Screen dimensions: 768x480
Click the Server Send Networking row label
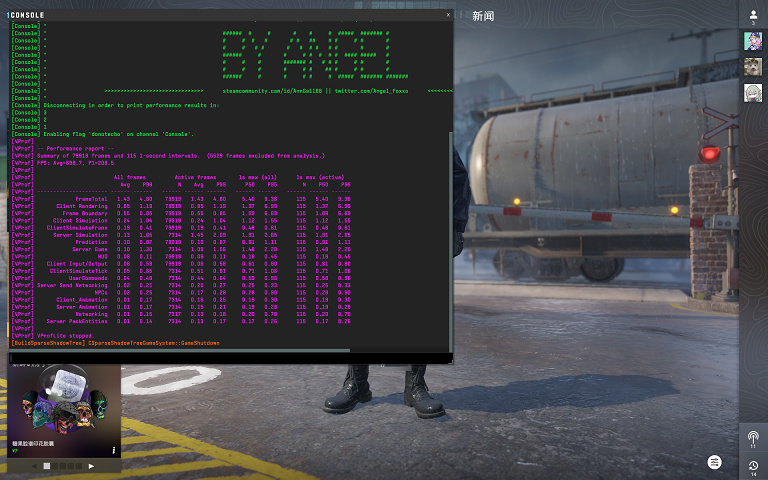[72, 286]
